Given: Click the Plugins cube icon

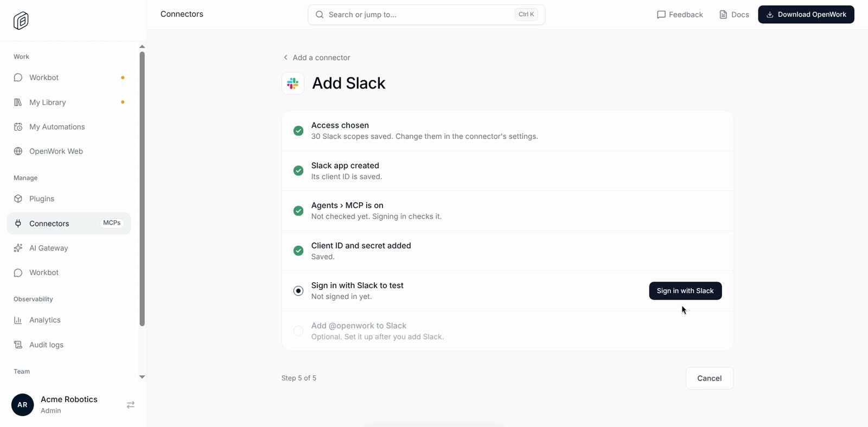Looking at the screenshot, I should (x=18, y=199).
